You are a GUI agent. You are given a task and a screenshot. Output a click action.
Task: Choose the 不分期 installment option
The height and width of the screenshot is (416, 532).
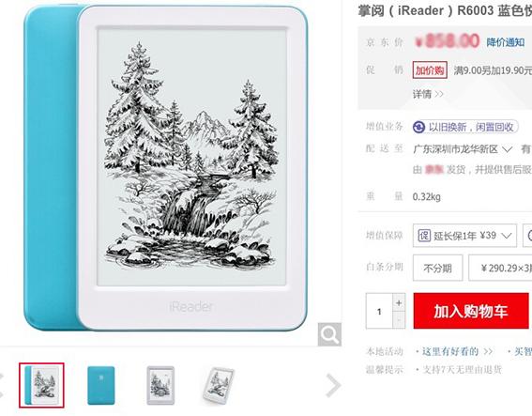click(x=437, y=268)
